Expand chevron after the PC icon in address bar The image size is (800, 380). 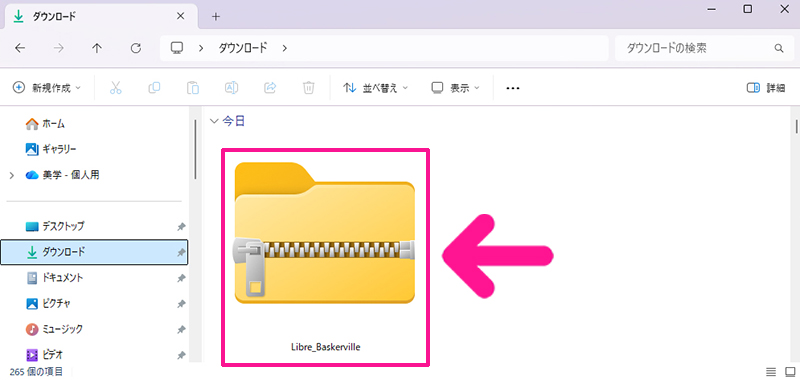[201, 48]
